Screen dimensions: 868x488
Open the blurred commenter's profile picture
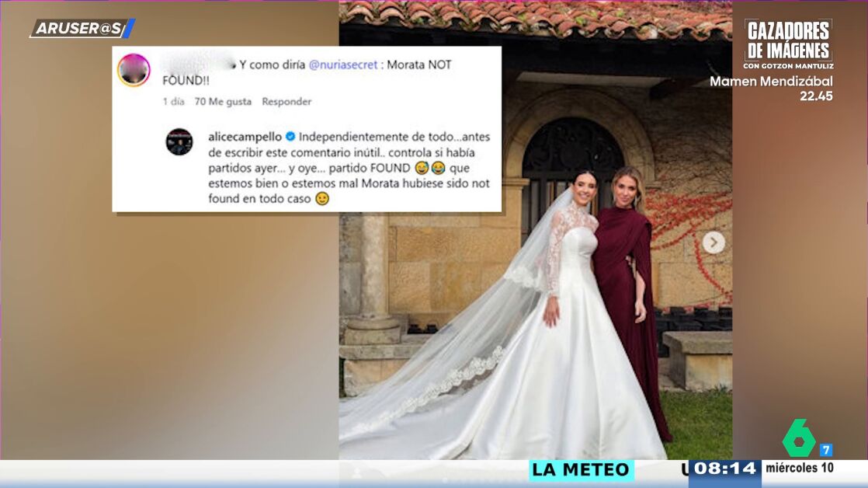[x=134, y=71]
